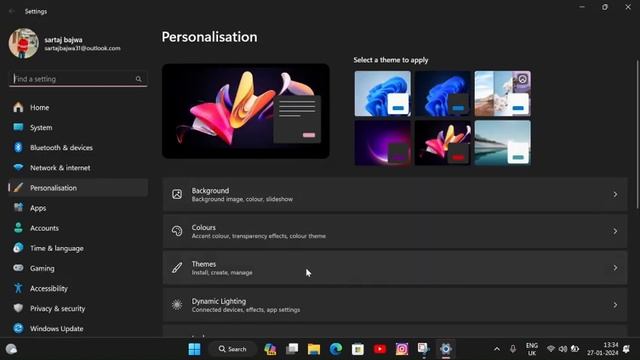Click the Background picture icon
Screen dimensions: 640x360
coord(177,194)
